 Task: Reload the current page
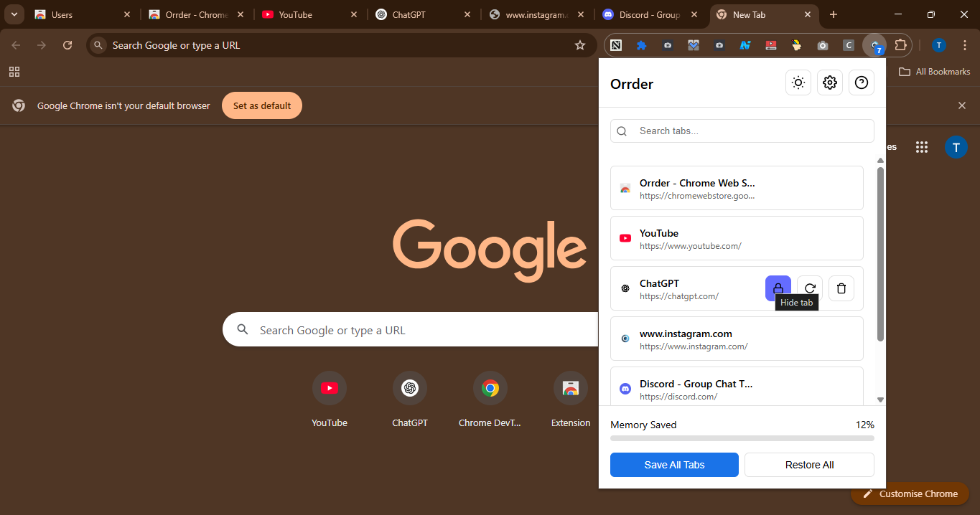(67, 45)
